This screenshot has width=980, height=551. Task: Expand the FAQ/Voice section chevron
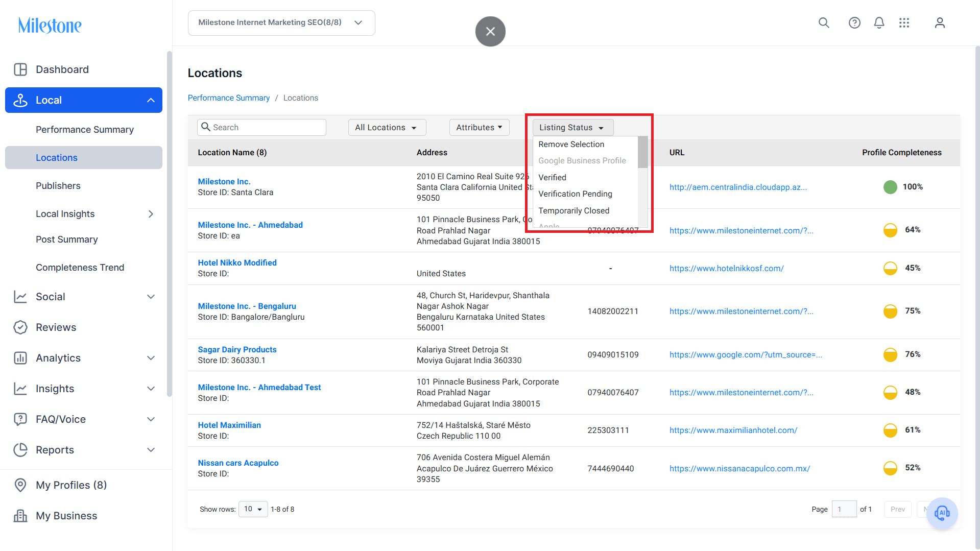click(151, 419)
